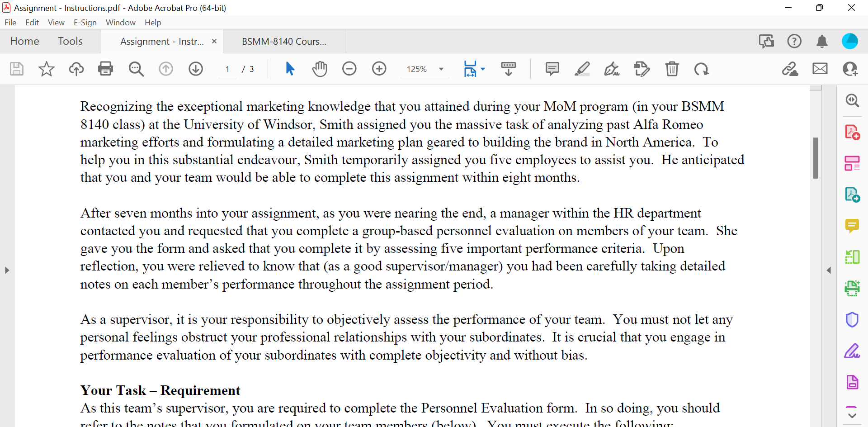Open the Search tool in the right pane
This screenshot has width=868, height=427.
[x=852, y=100]
